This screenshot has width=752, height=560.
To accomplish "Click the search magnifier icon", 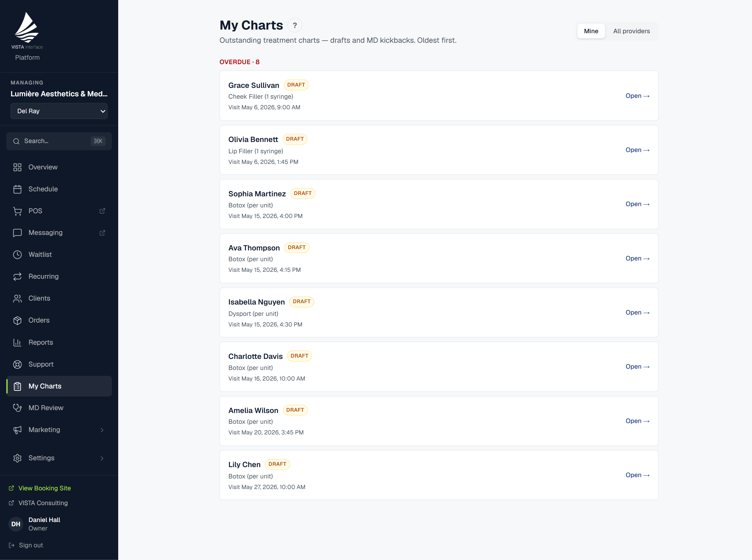I will coord(16,141).
